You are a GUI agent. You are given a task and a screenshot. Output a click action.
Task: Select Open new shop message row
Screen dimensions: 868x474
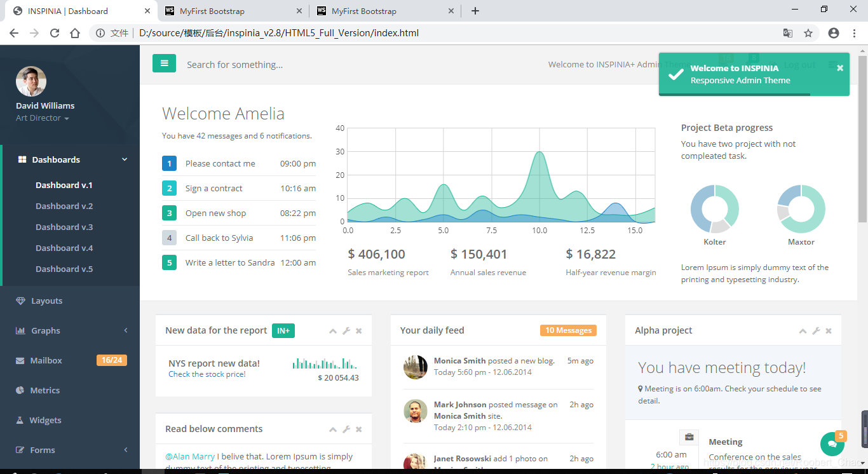click(x=239, y=213)
